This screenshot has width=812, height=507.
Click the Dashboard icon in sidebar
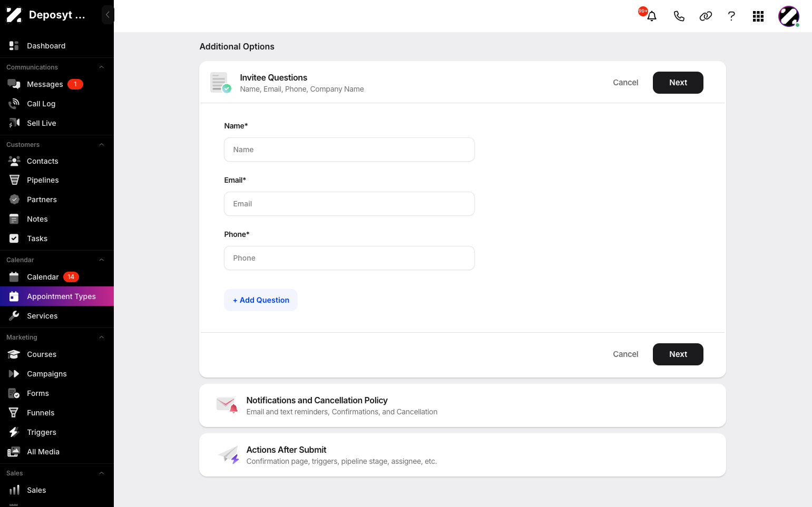[x=14, y=46]
